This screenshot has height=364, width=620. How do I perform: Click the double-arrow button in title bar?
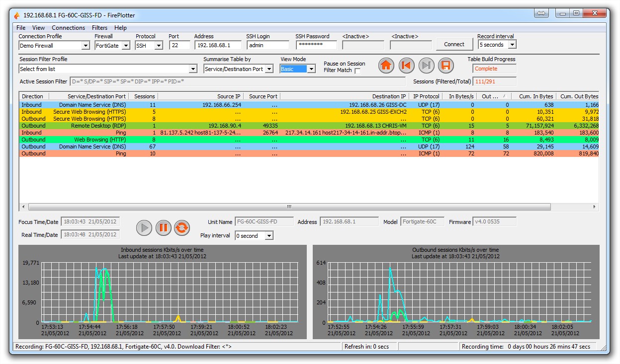coord(542,13)
